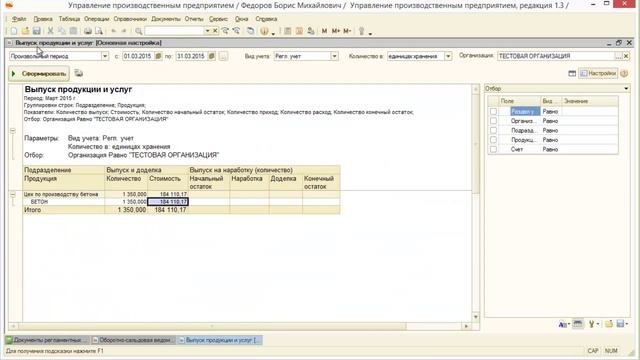Click the round help icon right of Настройки

624,73
